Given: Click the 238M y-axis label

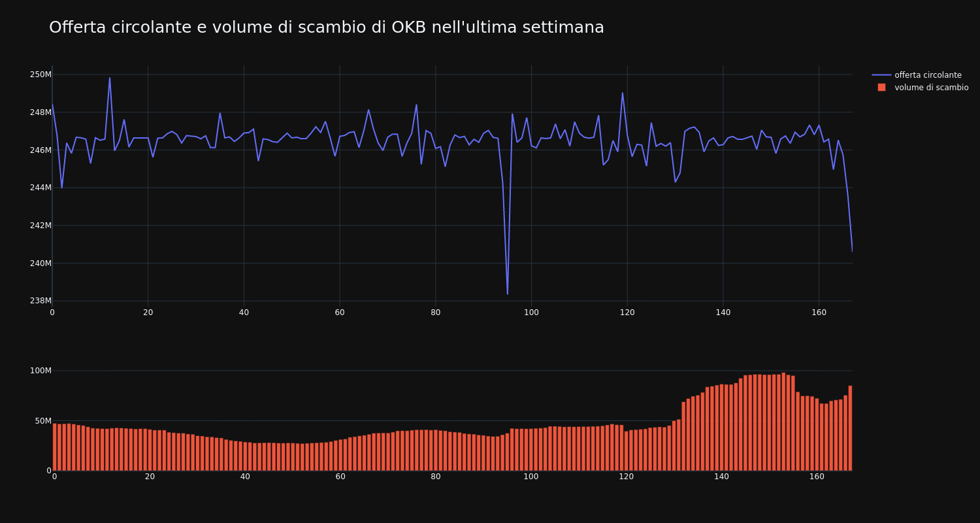Looking at the screenshot, I should [x=41, y=301].
